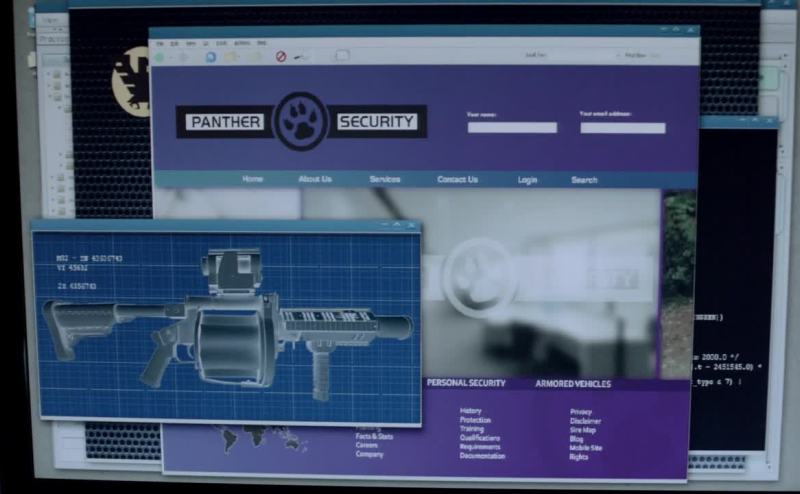Click the Panther Security paw logo
The width and height of the screenshot is (800, 494).
click(301, 122)
